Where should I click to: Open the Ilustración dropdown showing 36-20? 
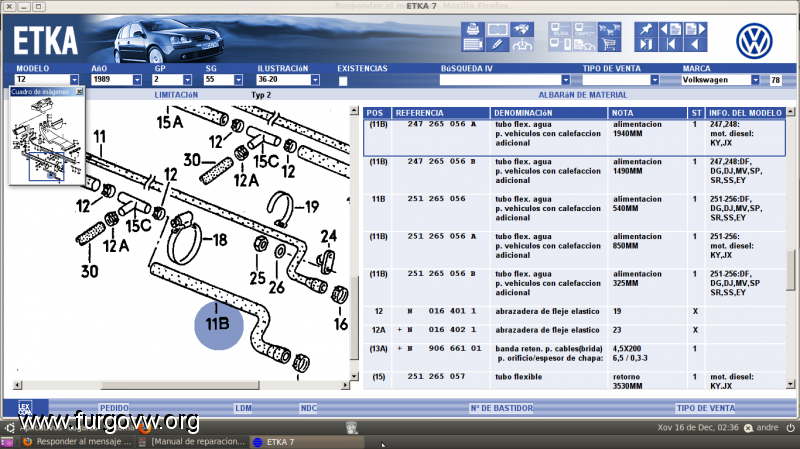pos(315,80)
